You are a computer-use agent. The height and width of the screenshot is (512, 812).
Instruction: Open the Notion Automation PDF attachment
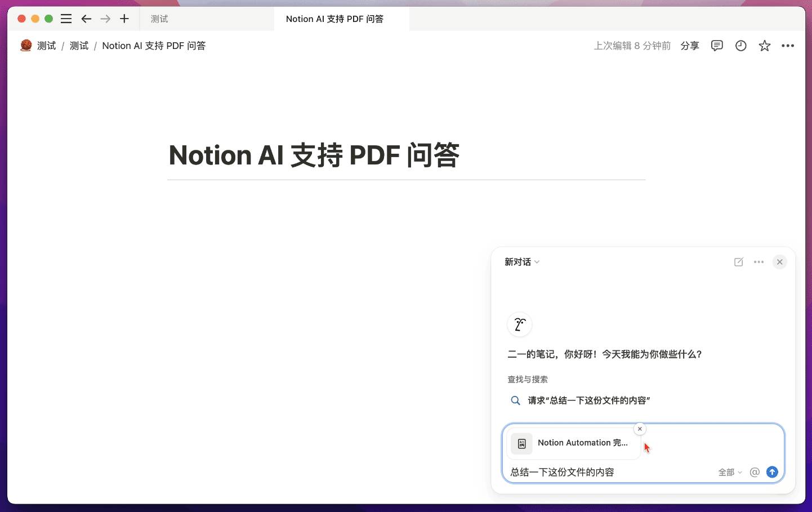[x=574, y=443]
